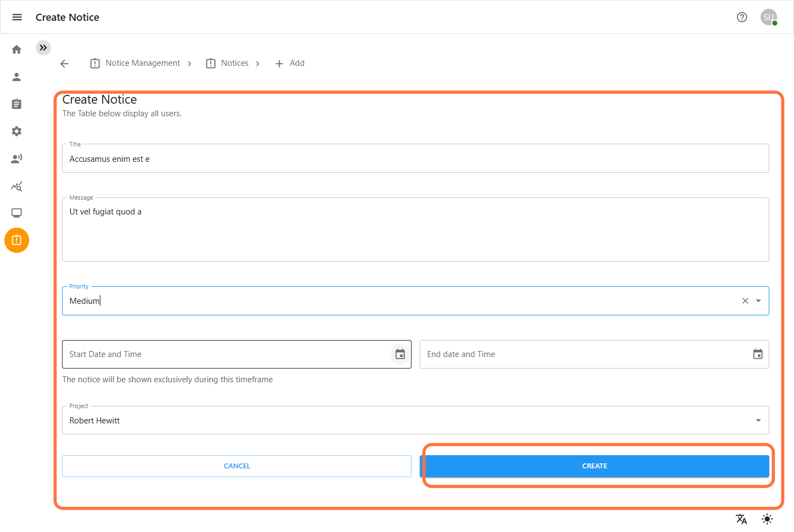Open the Priority dropdown arrow
This screenshot has height=532, width=794.
pos(758,301)
